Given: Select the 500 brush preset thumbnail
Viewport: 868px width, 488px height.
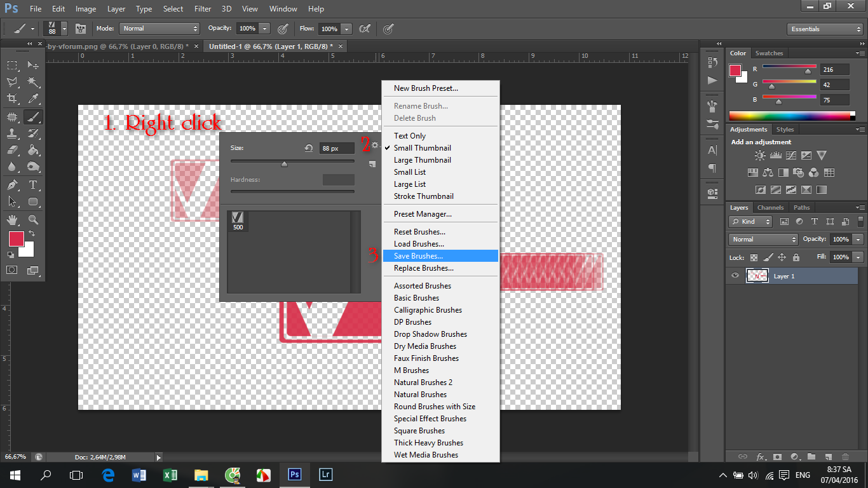Looking at the screenshot, I should pos(238,220).
